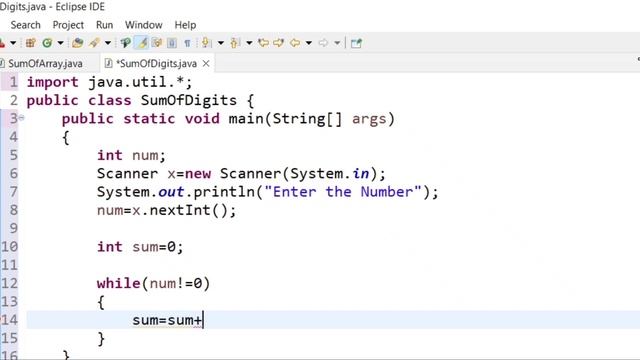Click the Next Edit Location icon

(279, 43)
